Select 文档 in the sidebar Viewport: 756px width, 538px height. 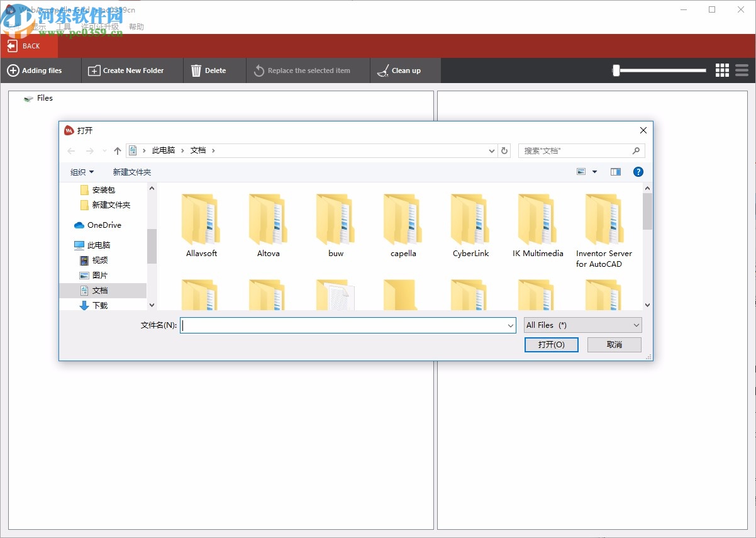click(103, 291)
